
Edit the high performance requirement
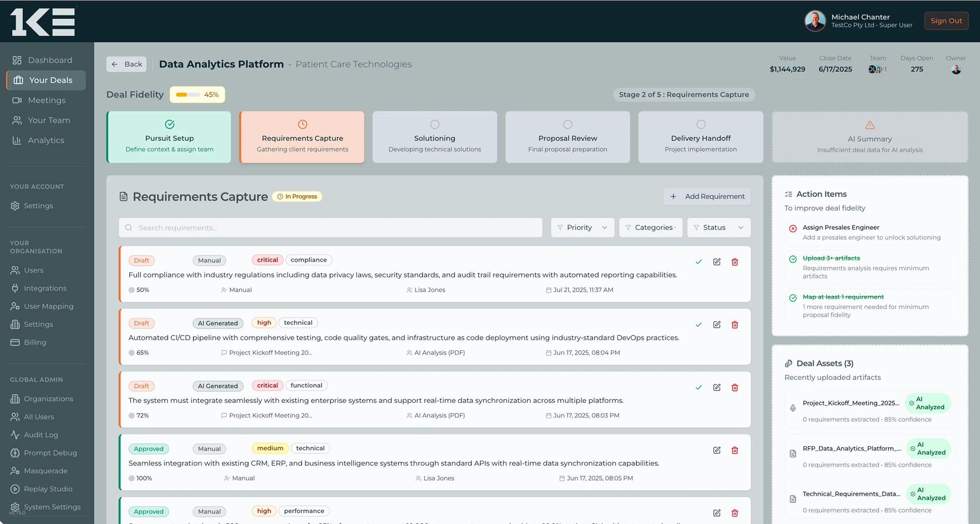(717, 513)
